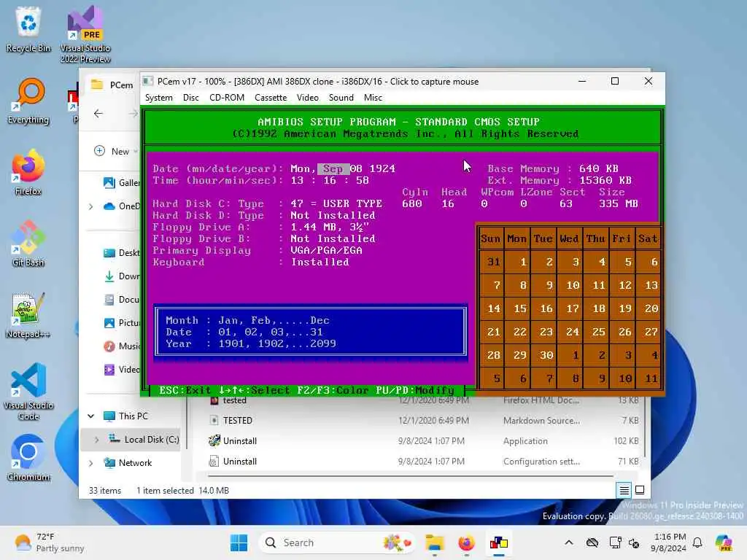The height and width of the screenshot is (560, 747).
Task: Launch the Everything search desktop icon
Action: coord(28,101)
